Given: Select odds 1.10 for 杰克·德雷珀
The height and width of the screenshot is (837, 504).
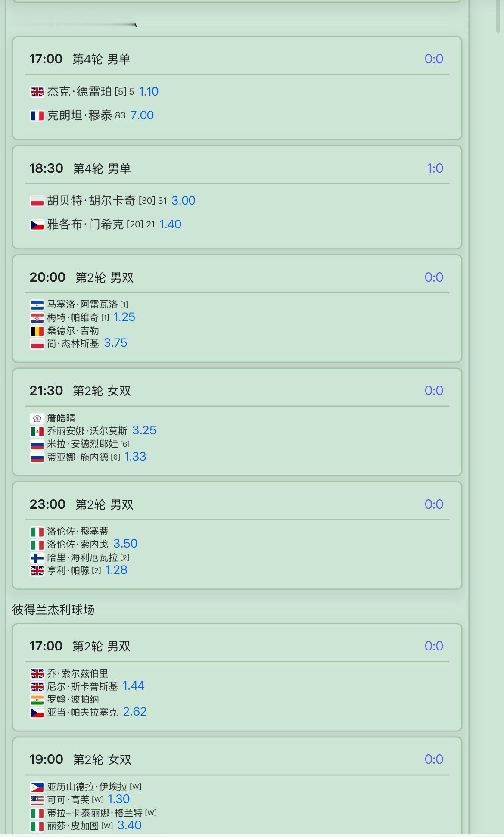Looking at the screenshot, I should (149, 91).
